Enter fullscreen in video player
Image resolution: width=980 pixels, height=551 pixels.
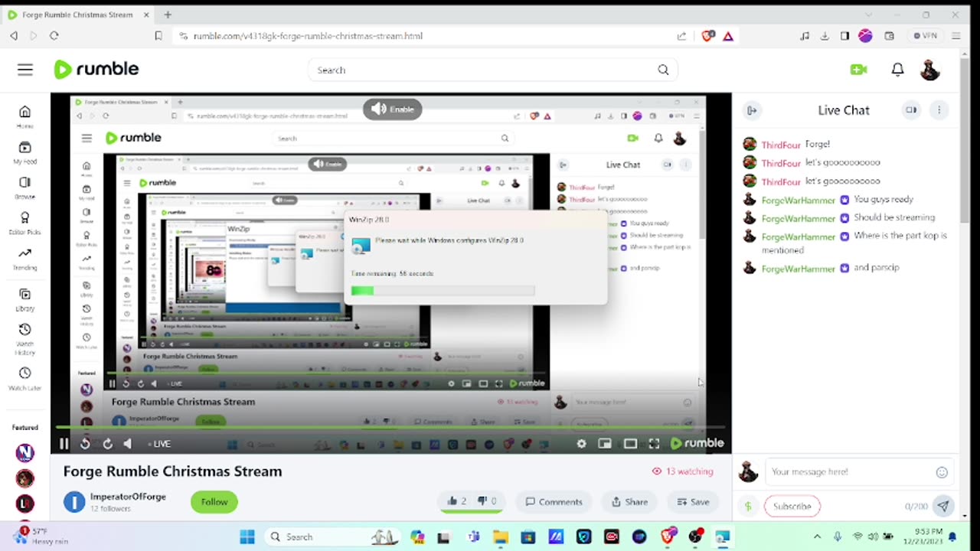pyautogui.click(x=655, y=443)
